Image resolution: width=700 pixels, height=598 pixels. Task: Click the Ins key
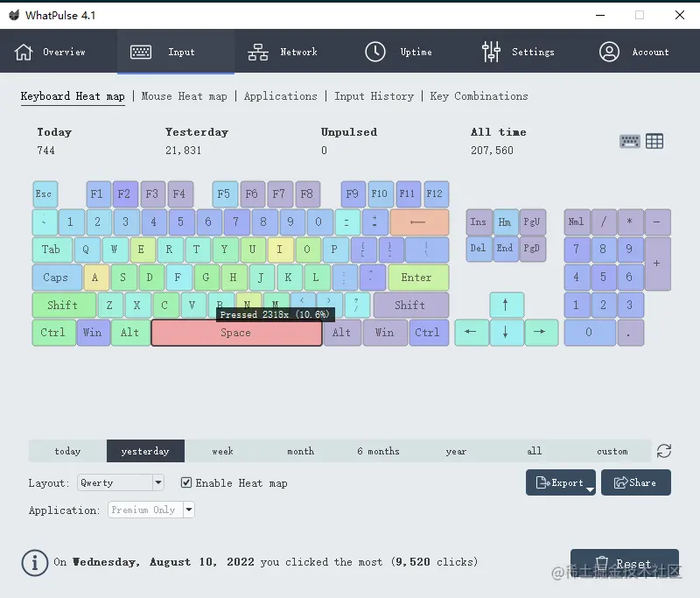[479, 222]
